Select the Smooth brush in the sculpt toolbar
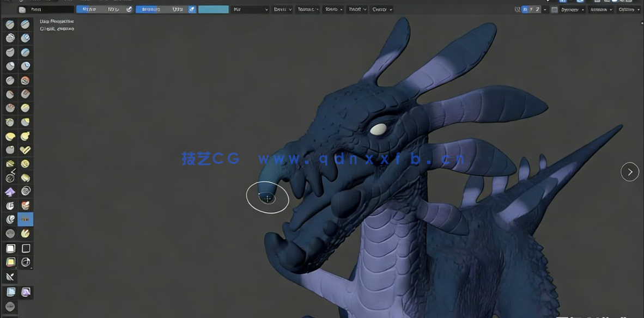The width and height of the screenshot is (644, 318). click(x=25, y=79)
